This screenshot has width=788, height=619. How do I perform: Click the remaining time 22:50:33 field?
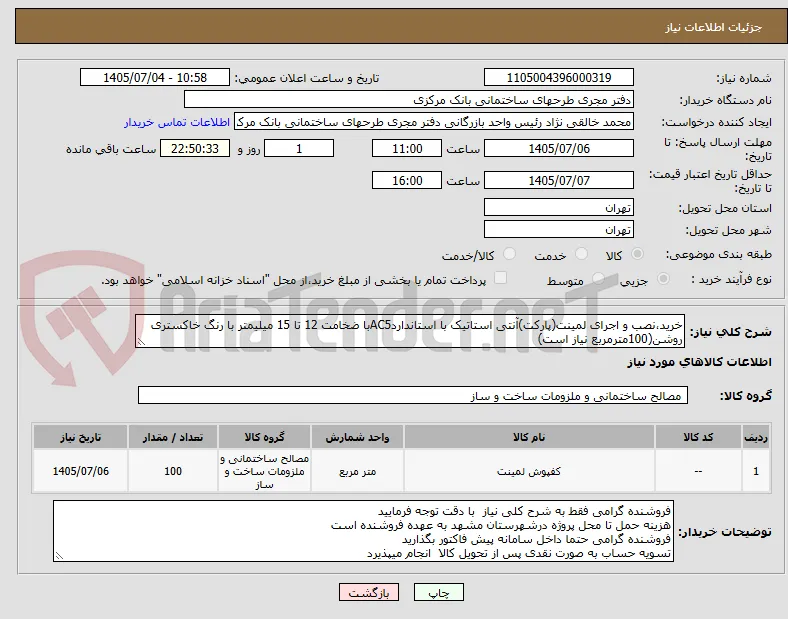[195, 149]
